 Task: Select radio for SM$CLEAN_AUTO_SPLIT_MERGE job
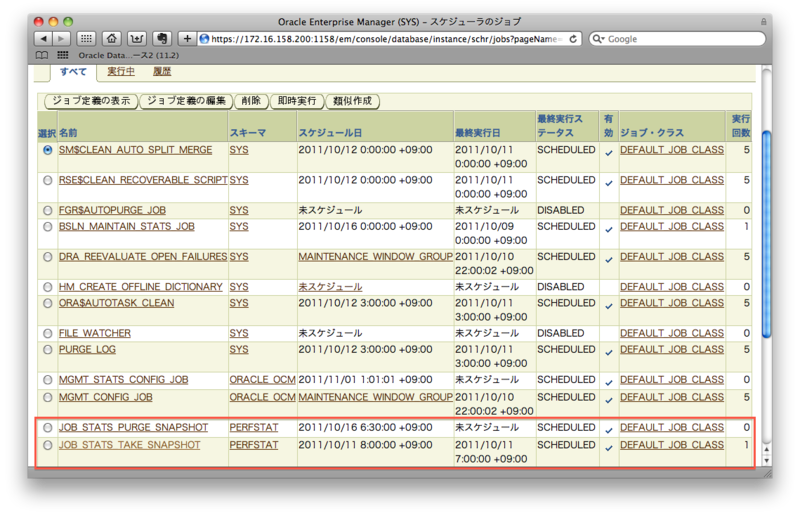click(47, 150)
